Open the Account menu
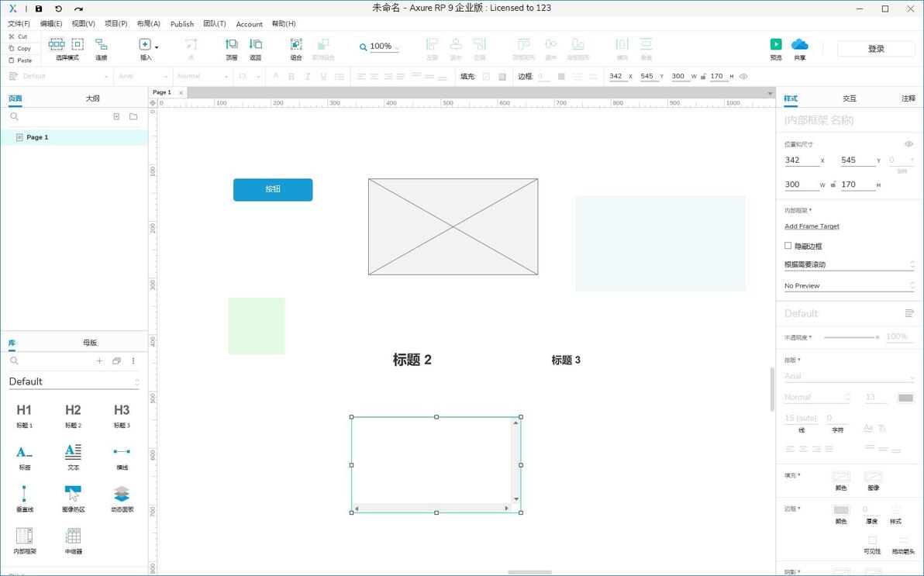The image size is (924, 576). pos(250,24)
